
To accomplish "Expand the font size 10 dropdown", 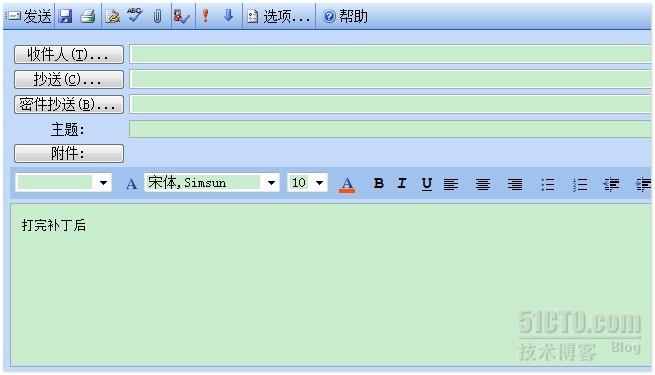I will point(320,183).
